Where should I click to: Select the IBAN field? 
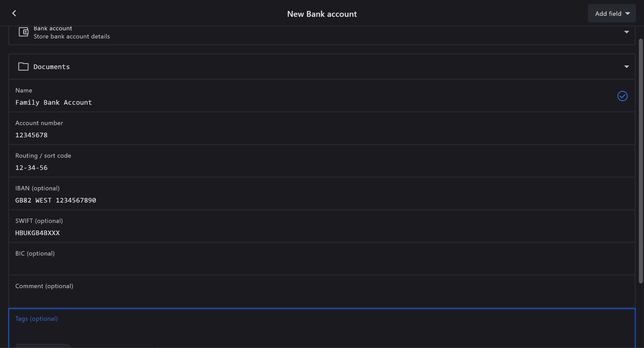tap(305, 200)
